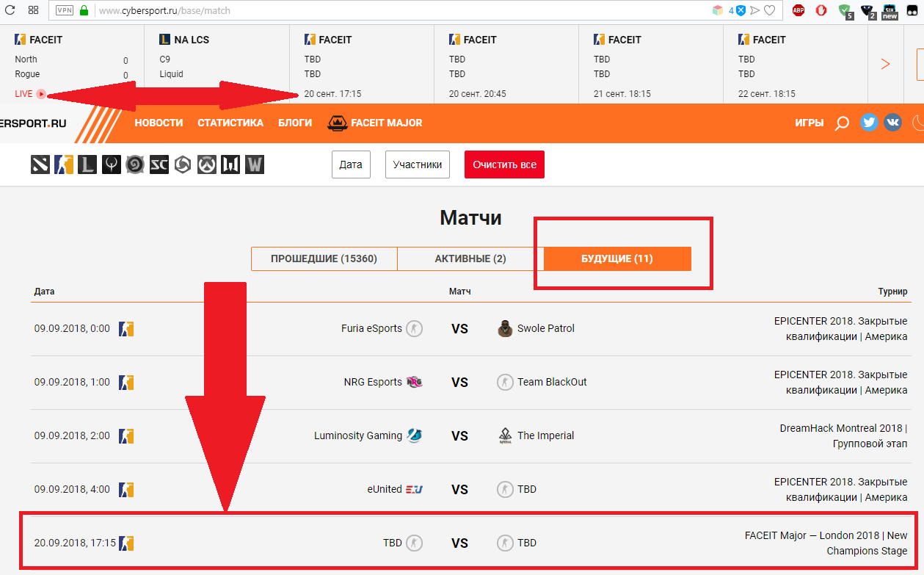
Task: Open the browser speed dial grid
Action: click(33, 10)
